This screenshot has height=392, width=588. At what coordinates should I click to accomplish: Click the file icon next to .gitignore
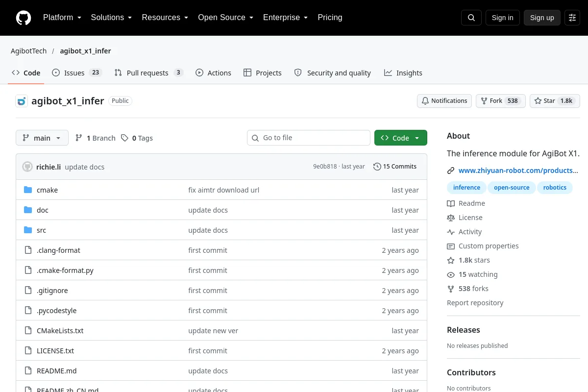(28, 291)
